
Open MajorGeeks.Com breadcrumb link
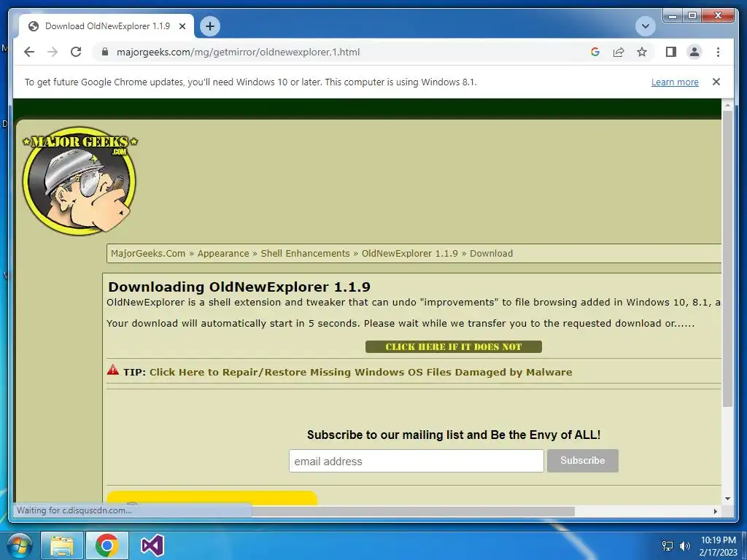(148, 253)
